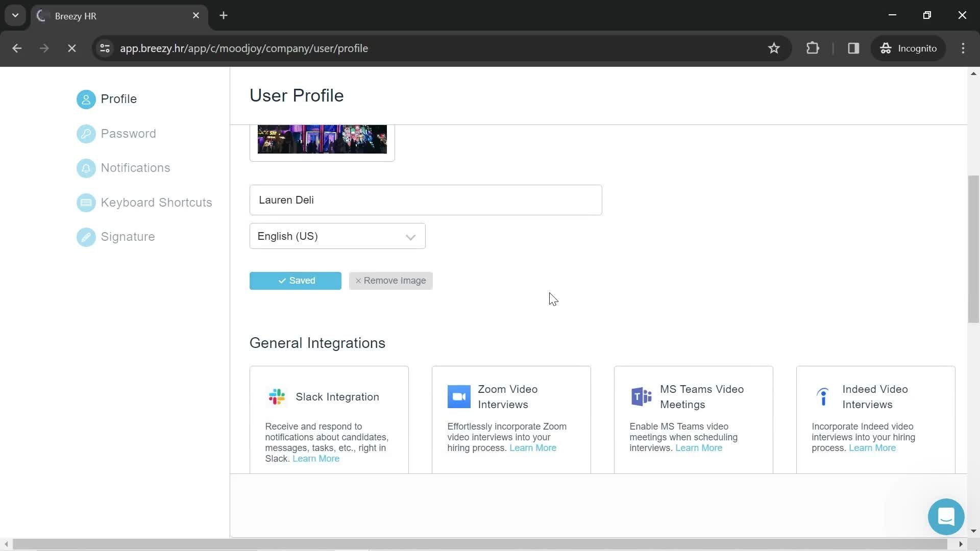The height and width of the screenshot is (551, 980).
Task: Select the English (US) language dropdown
Action: coord(337,236)
